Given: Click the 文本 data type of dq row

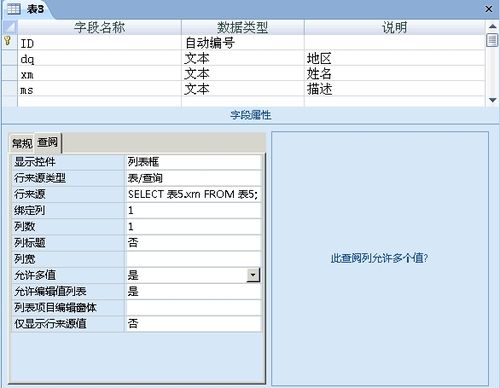Looking at the screenshot, I should pyautogui.click(x=243, y=58).
